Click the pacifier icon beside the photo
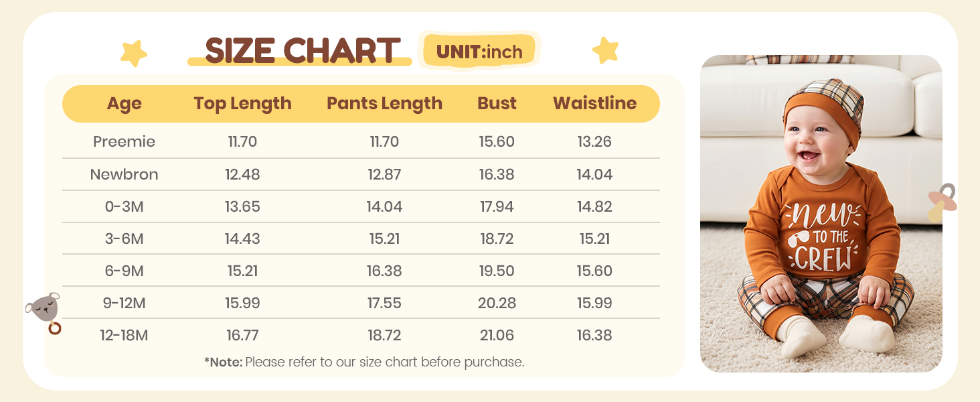The height and width of the screenshot is (402, 980). [x=942, y=202]
